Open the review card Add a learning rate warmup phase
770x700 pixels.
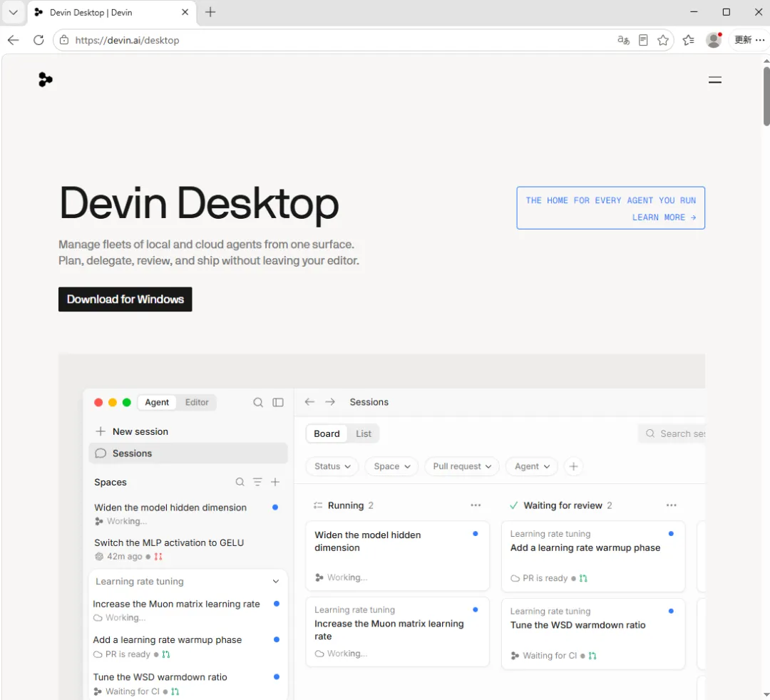(x=592, y=556)
